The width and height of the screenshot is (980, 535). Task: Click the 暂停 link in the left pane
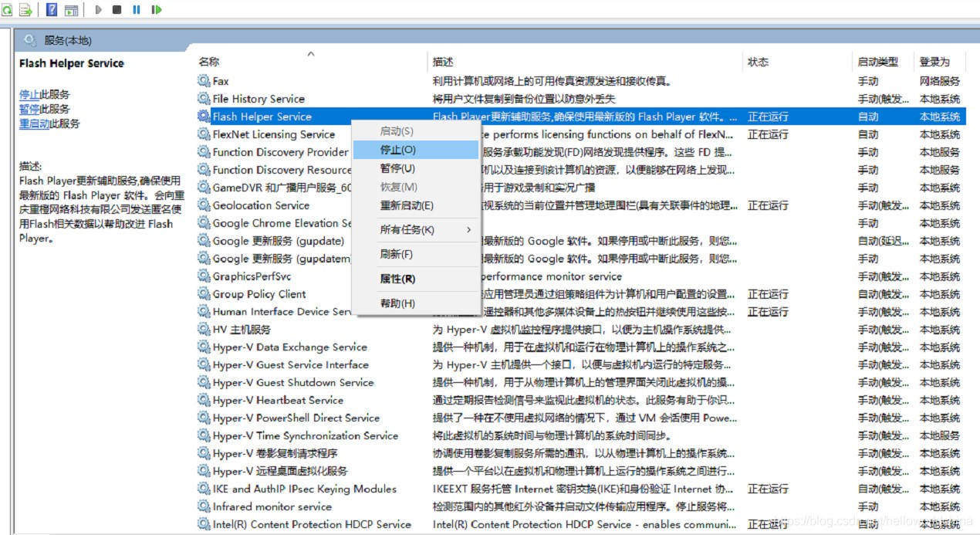[29, 109]
